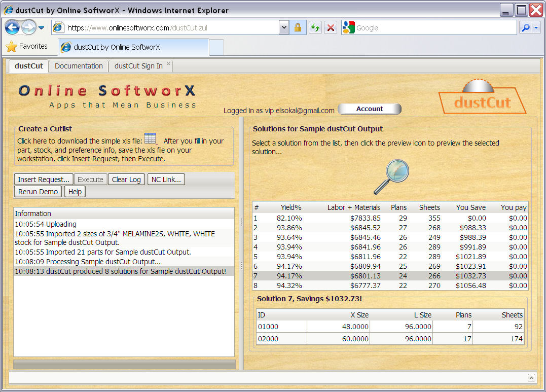This screenshot has width=546, height=392.
Task: Click the Google search provider icon
Action: click(x=348, y=27)
